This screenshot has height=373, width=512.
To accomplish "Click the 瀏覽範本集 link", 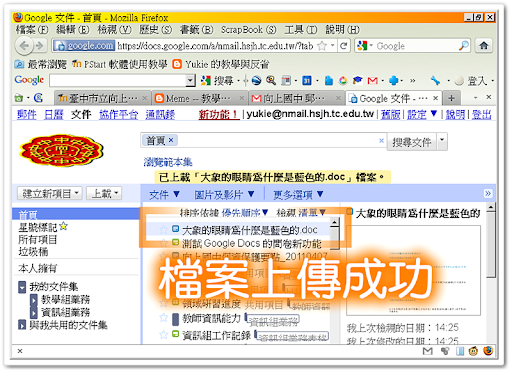I will [168, 162].
